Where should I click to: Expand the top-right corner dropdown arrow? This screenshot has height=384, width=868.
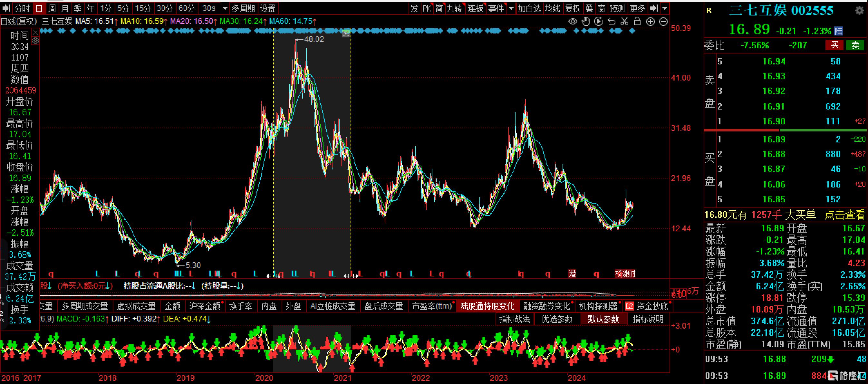click(664, 8)
